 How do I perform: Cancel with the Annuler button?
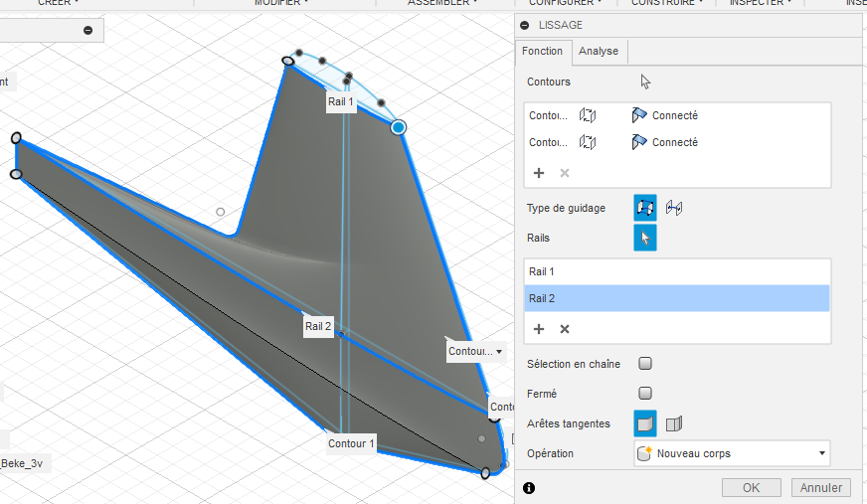(821, 487)
